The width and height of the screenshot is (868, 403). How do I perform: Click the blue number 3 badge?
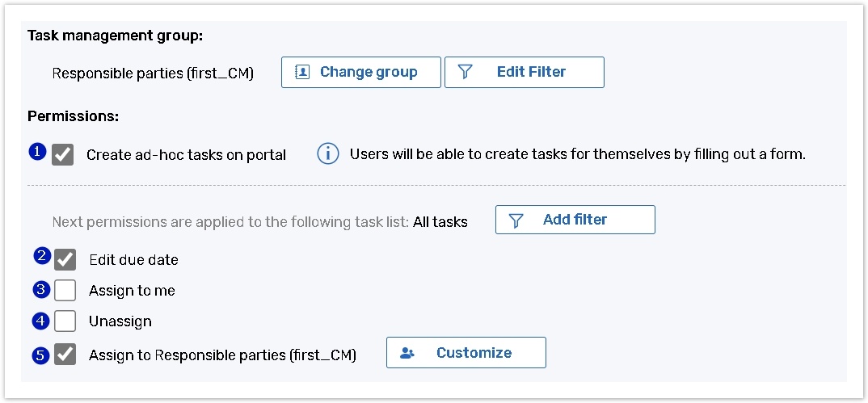coord(42,289)
